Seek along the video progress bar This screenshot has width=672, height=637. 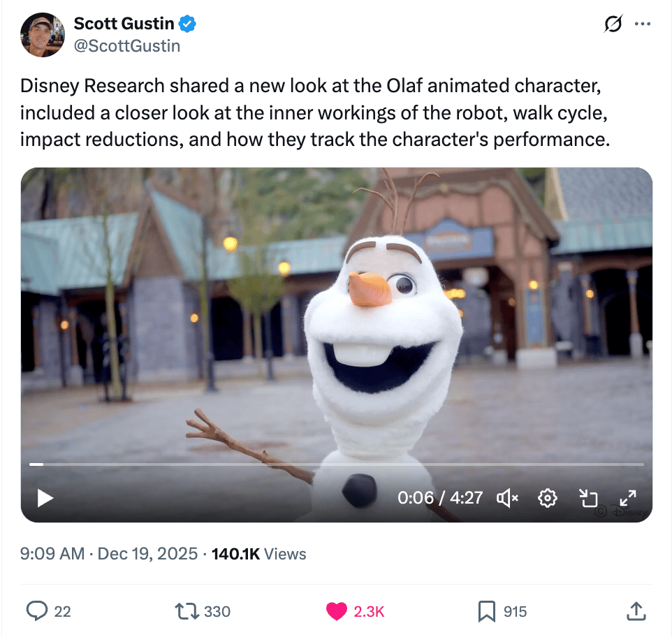pyautogui.click(x=337, y=464)
